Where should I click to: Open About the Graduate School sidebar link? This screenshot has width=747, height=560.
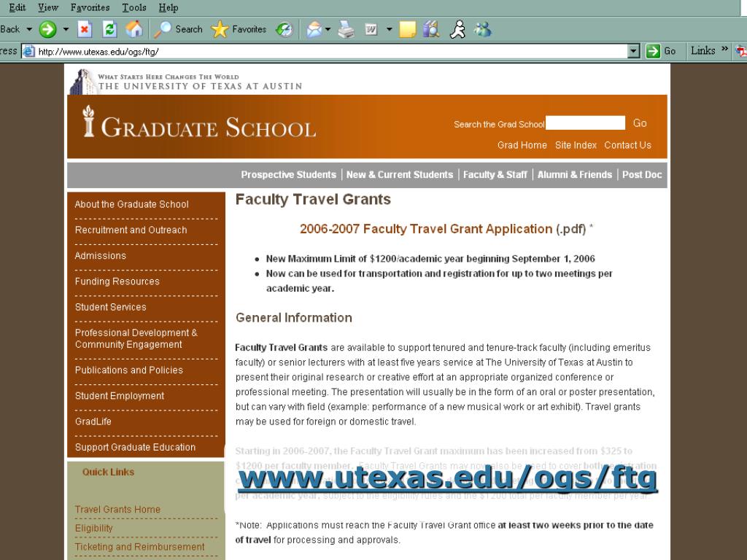(x=131, y=204)
